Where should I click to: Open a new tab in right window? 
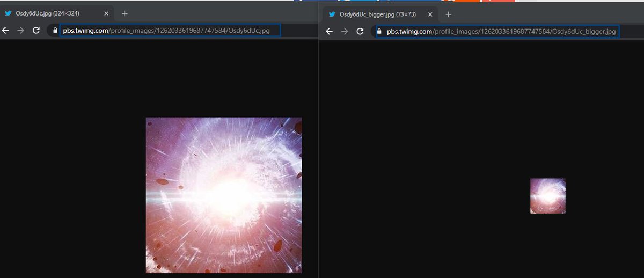(449, 14)
